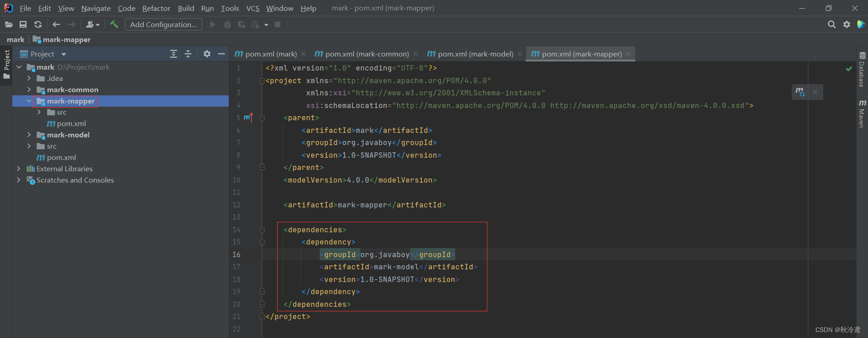Close the pom.xml (mark-mapper) tab
The image size is (868, 338).
628,54
